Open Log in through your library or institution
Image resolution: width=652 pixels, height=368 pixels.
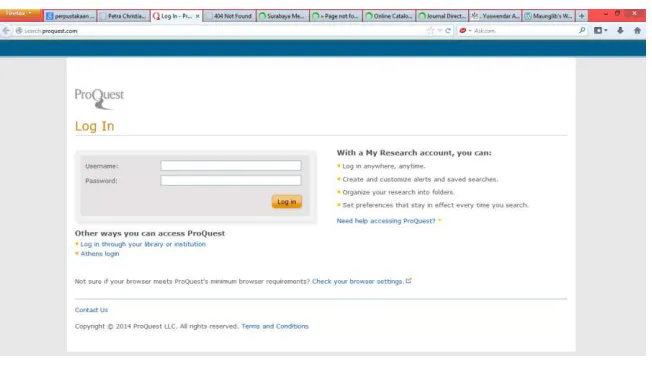click(x=143, y=244)
